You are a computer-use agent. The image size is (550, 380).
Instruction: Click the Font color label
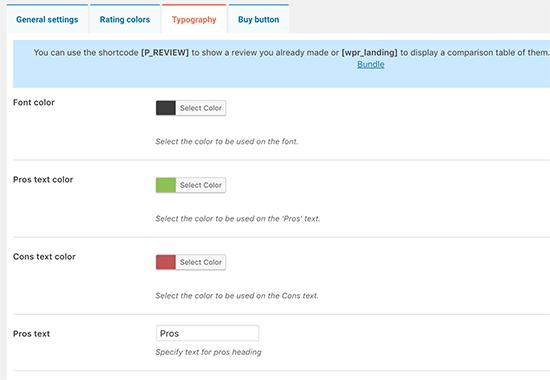tap(34, 102)
